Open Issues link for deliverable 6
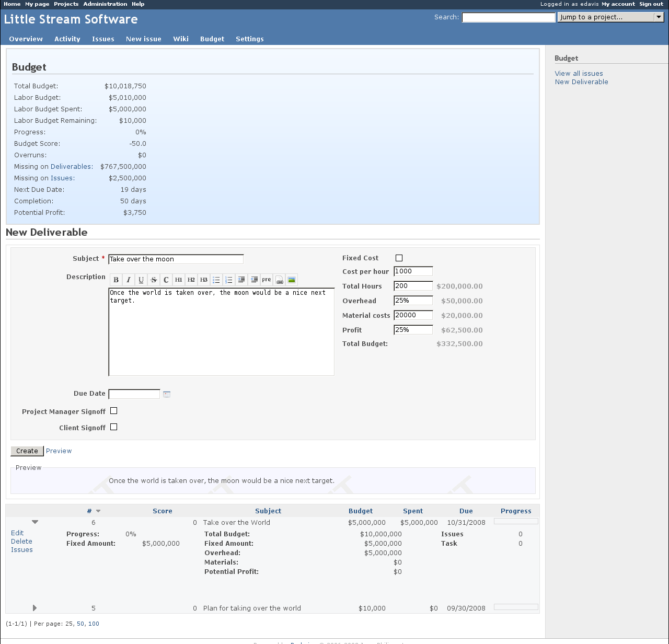 point(22,550)
